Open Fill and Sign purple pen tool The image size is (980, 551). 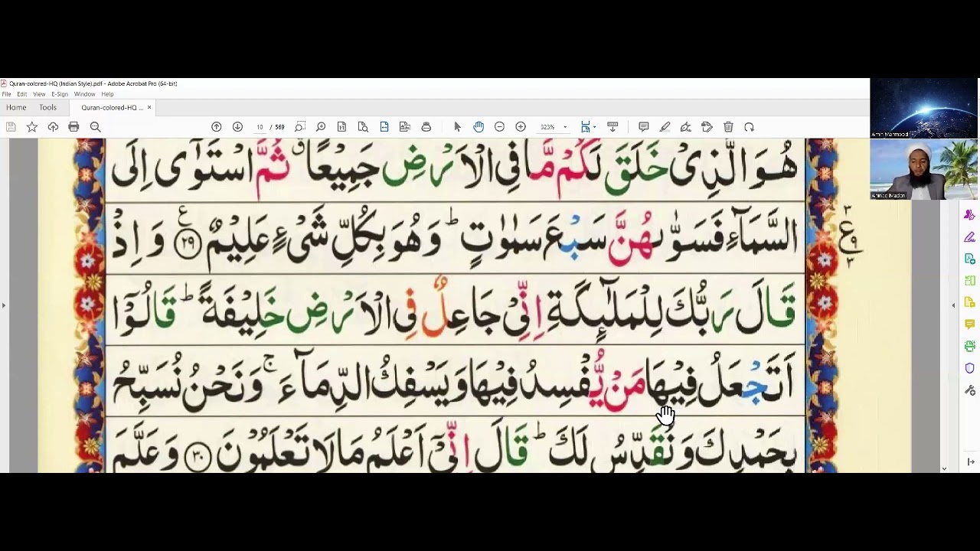click(969, 238)
